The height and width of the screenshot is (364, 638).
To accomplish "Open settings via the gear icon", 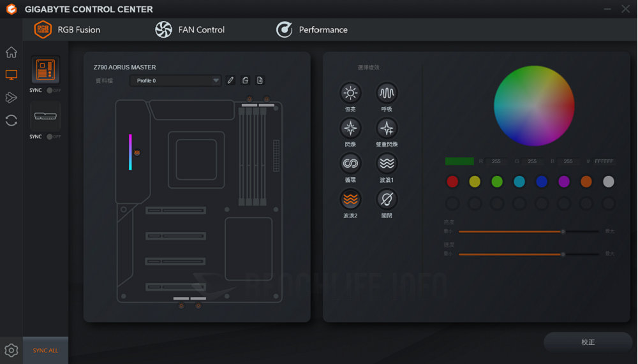I will [11, 350].
